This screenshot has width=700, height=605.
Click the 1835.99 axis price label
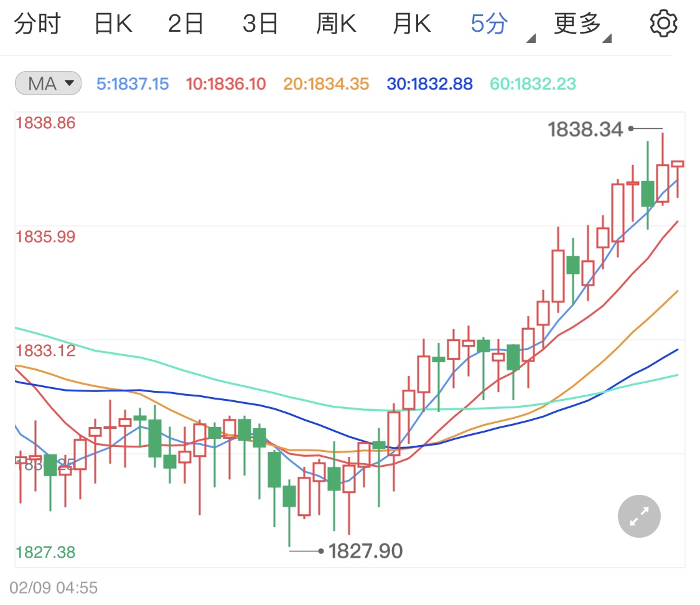click(45, 237)
